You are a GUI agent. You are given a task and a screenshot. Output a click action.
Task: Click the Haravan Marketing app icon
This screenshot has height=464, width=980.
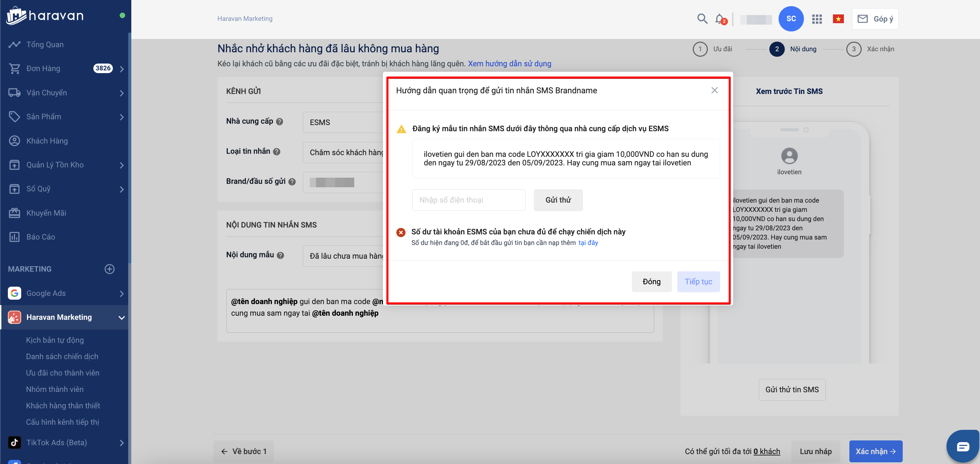pos(14,317)
